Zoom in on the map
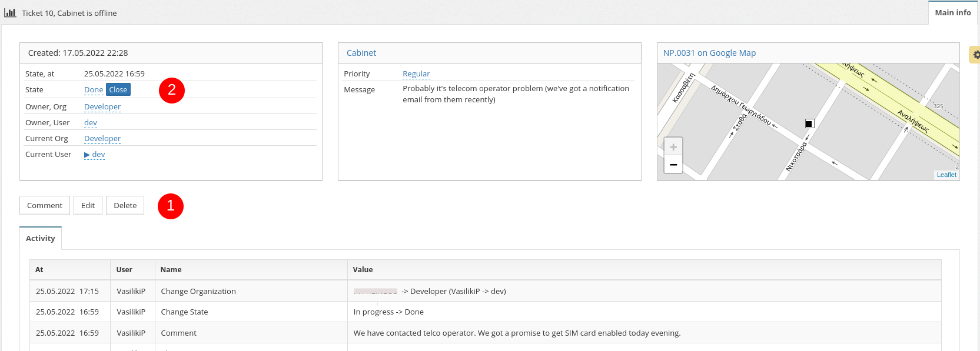Viewport: 980px width, 351px height. 673,147
